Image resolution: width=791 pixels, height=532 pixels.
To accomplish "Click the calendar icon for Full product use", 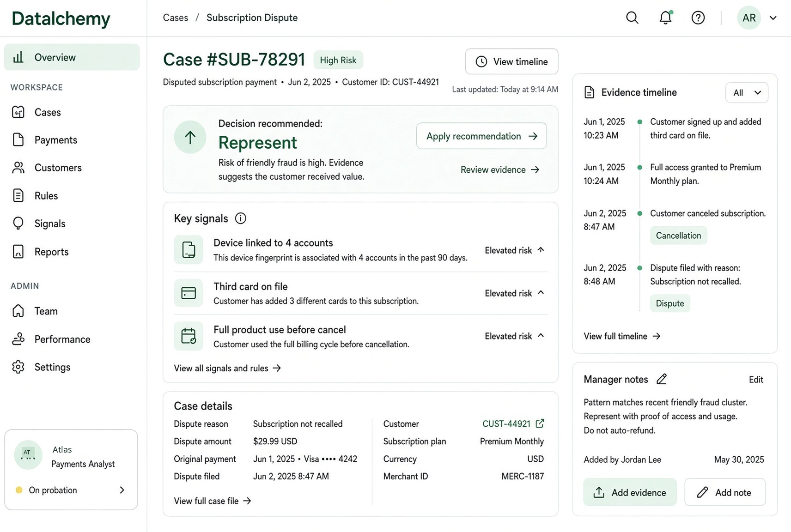I will (189, 336).
